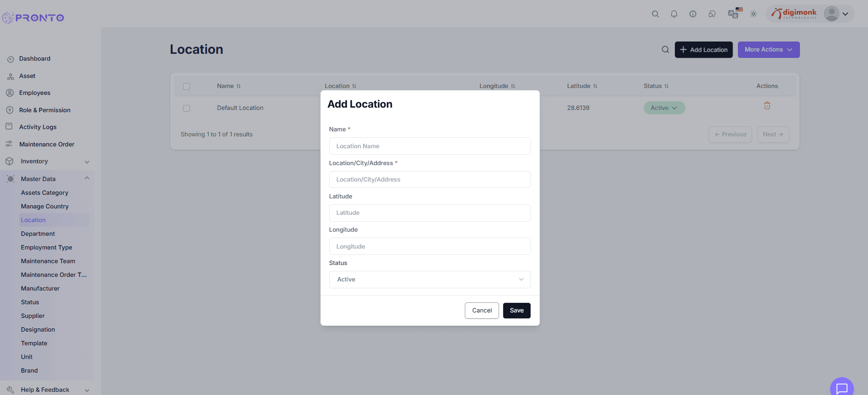Open Dashboard from the sidebar
The image size is (868, 395).
(x=35, y=59)
